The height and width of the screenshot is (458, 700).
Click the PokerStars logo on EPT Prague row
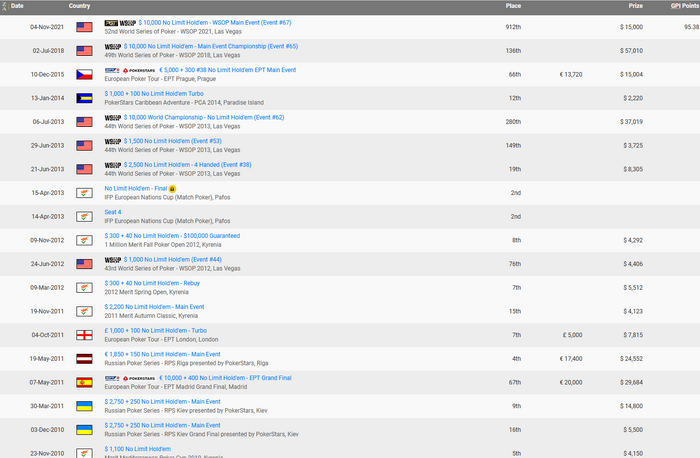139,70
